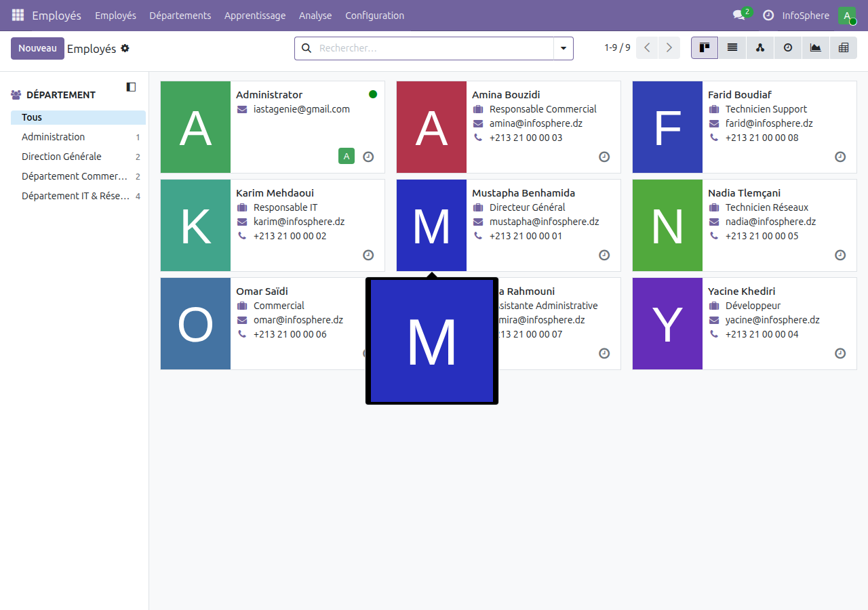Open the activities clock in the top bar
The width and height of the screenshot is (868, 610).
(x=769, y=15)
